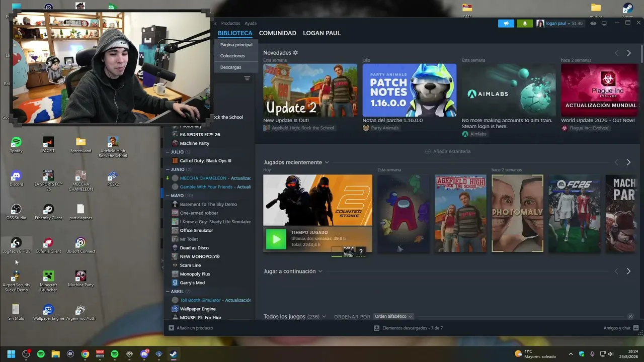Select Descargas in library submenu
Screen dimensions: 644x362
(x=230, y=67)
